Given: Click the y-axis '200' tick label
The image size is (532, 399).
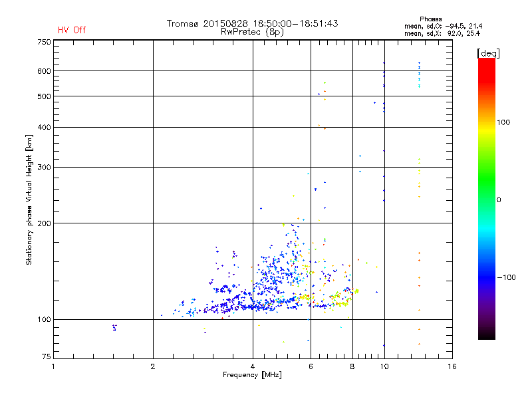Looking at the screenshot, I should click(x=44, y=223).
